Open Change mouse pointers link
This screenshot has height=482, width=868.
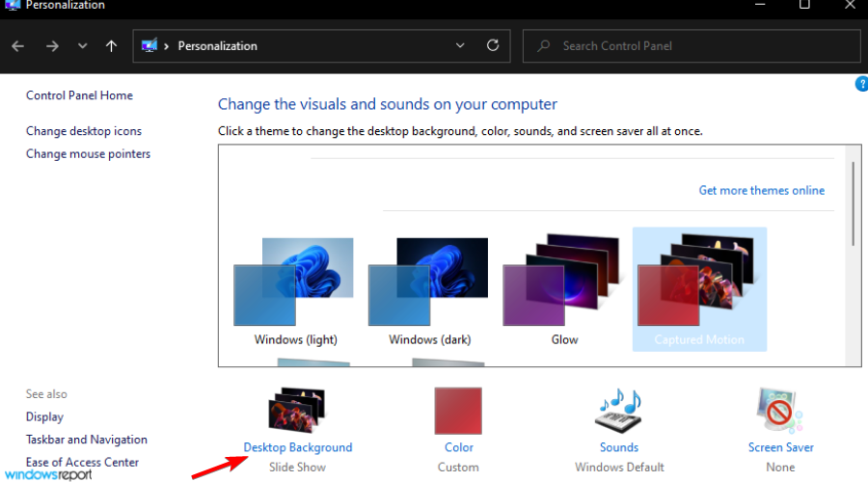[88, 154]
